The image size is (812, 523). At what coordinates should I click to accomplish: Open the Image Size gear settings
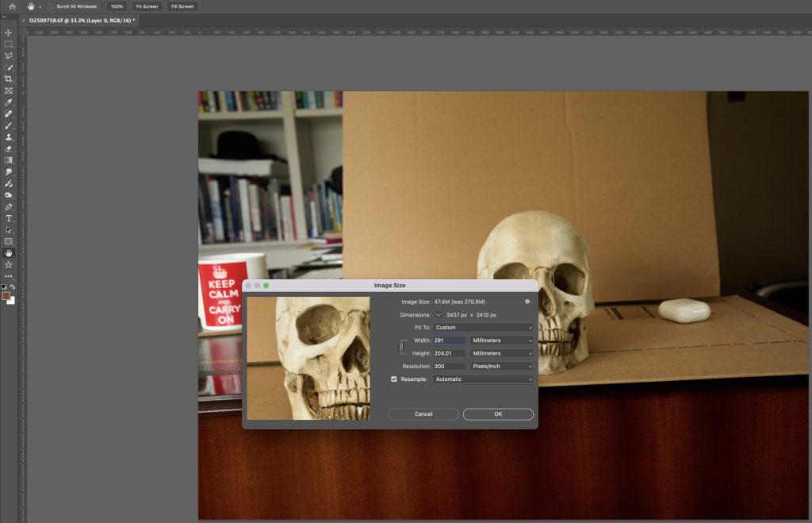[527, 302]
